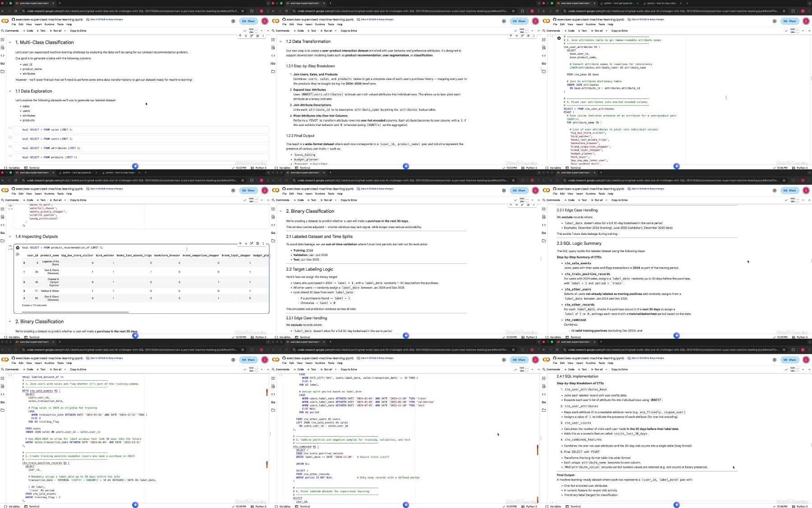Click Copy to Drive in 1.2 Data Transformation window
This screenshot has height=508, width=812.
(x=349, y=31)
